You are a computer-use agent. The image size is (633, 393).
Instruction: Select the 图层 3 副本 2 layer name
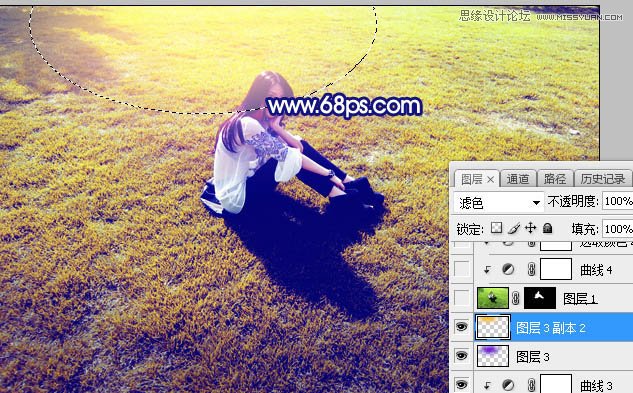click(551, 328)
